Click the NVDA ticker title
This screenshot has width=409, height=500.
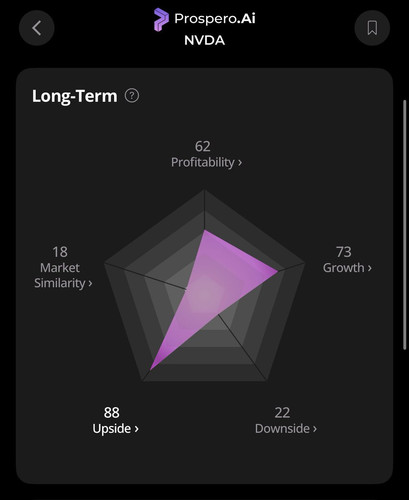click(204, 40)
